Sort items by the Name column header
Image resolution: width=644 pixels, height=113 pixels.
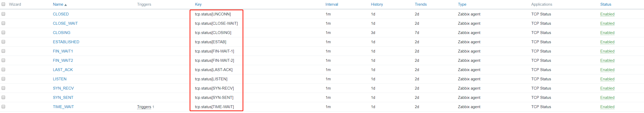58,4
